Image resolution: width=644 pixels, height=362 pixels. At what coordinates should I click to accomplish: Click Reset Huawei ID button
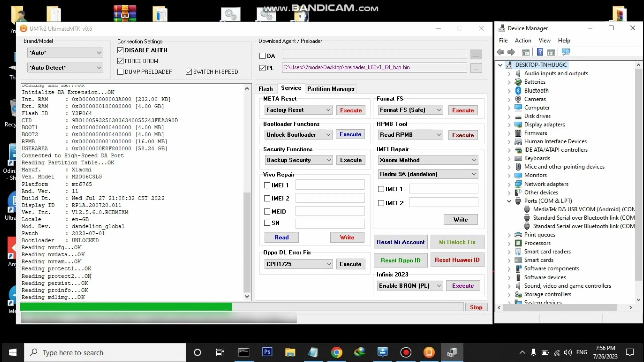point(457,260)
